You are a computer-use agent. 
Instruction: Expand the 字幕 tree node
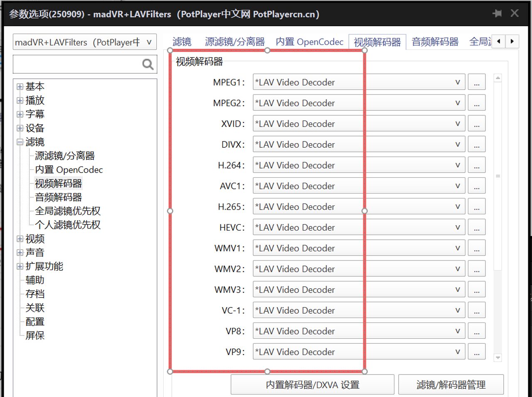[20, 114]
